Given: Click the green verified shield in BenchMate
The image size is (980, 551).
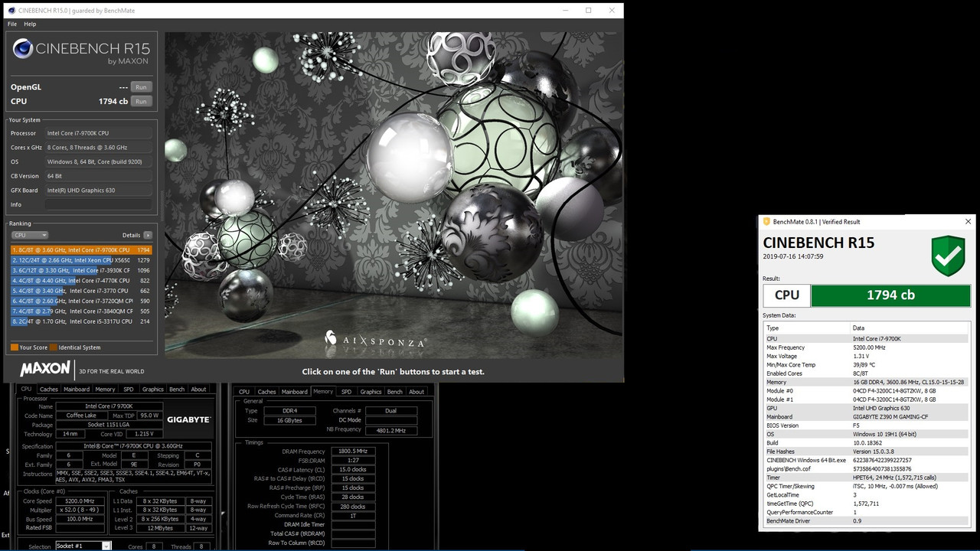Looking at the screenshot, I should click(x=948, y=256).
